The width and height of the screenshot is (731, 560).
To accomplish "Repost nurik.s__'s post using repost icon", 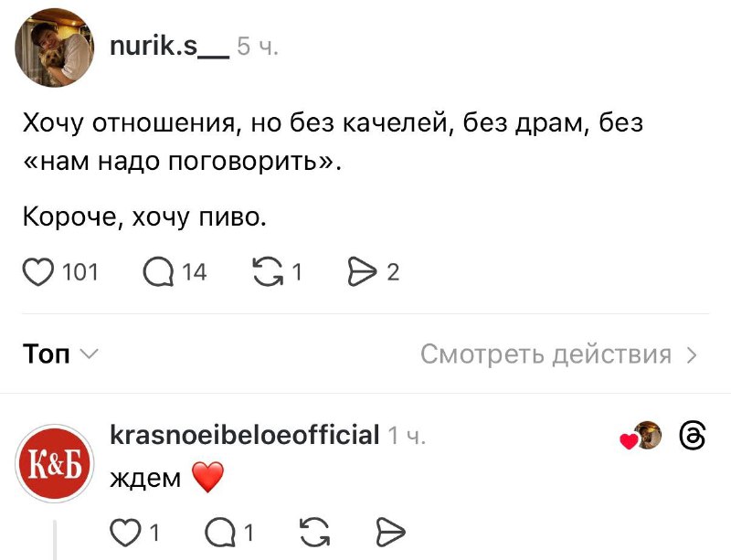I will [x=267, y=270].
